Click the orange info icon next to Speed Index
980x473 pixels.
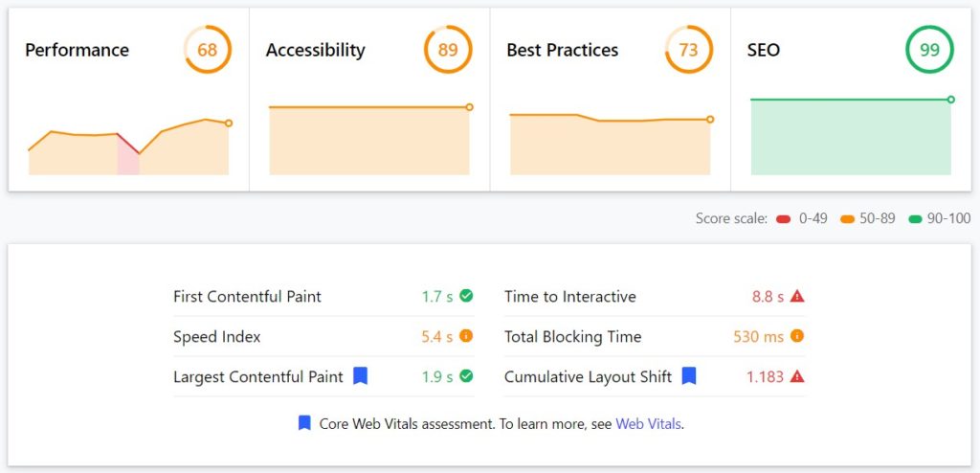pos(466,337)
